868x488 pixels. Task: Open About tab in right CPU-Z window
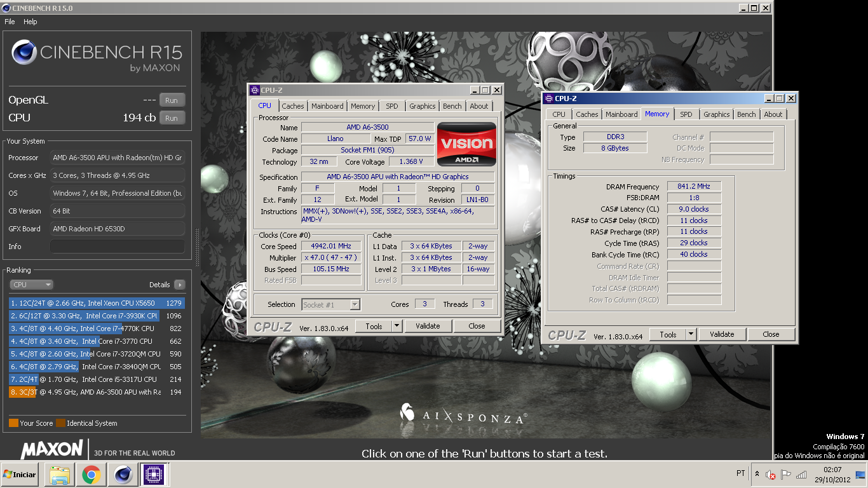pyautogui.click(x=773, y=114)
